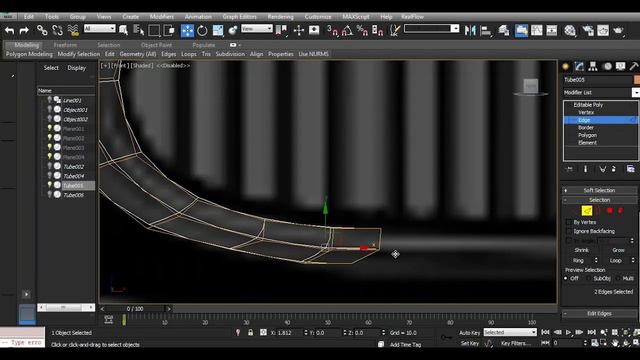Viewport: 640px width, 360px height.
Task: Click the time slider showing 0 / 100
Action: pyautogui.click(x=135, y=309)
